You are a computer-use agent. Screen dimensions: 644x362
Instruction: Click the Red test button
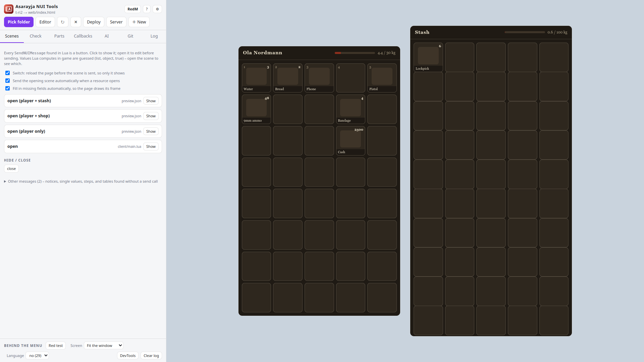click(x=56, y=346)
